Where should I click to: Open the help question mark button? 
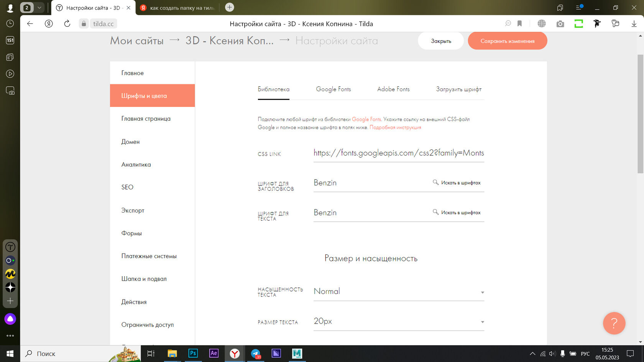coord(614,323)
